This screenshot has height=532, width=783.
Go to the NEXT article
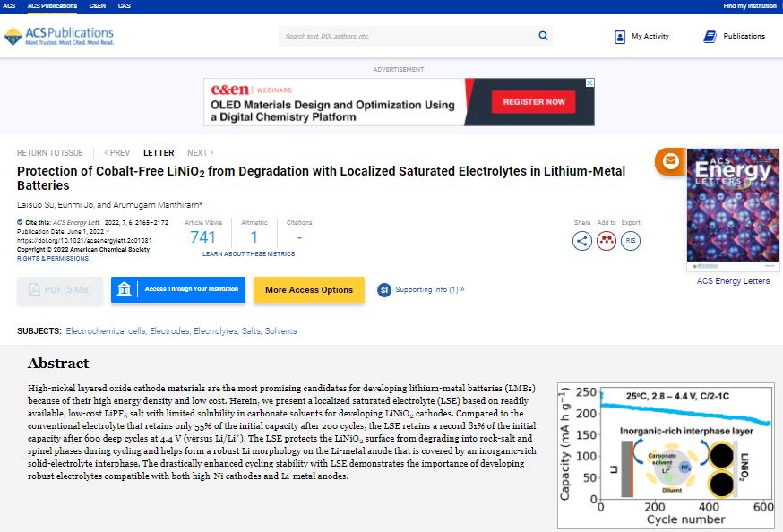pyautogui.click(x=200, y=153)
